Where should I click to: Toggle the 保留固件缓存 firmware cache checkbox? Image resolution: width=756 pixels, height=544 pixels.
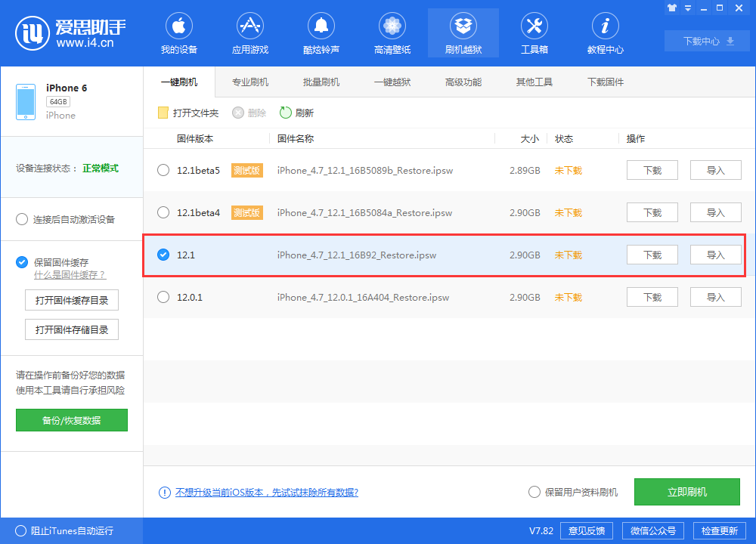[22, 262]
